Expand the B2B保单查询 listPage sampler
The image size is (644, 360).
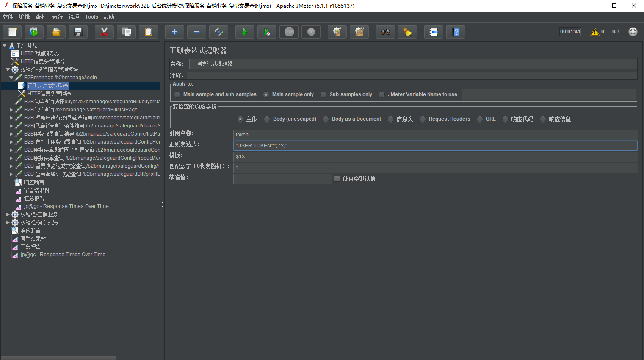coord(11,110)
